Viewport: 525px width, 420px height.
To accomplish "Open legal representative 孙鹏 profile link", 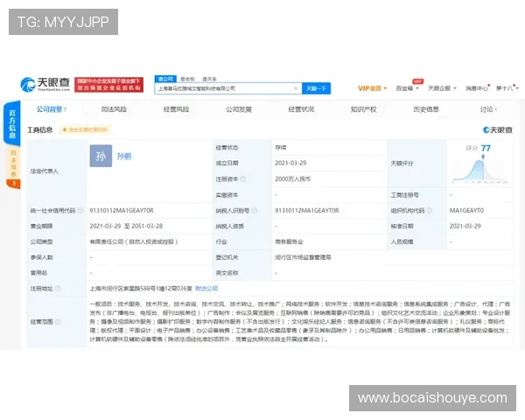I will coord(124,157).
